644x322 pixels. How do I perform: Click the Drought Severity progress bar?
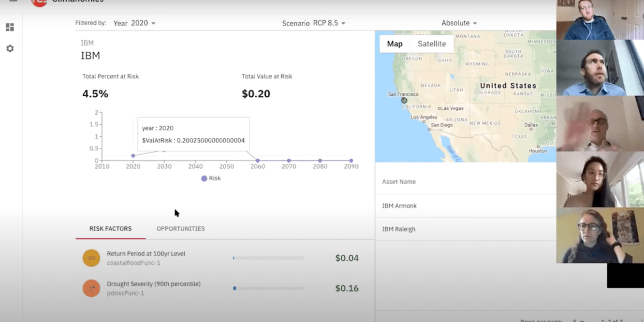click(268, 288)
